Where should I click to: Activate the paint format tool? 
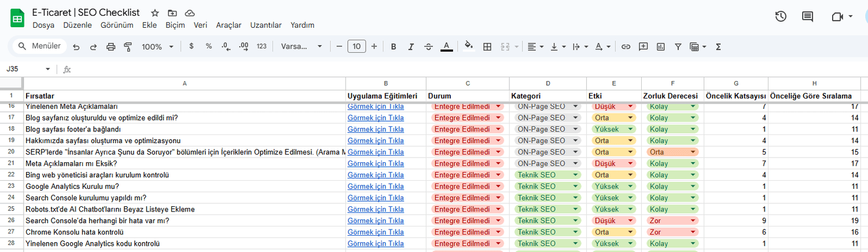point(128,46)
